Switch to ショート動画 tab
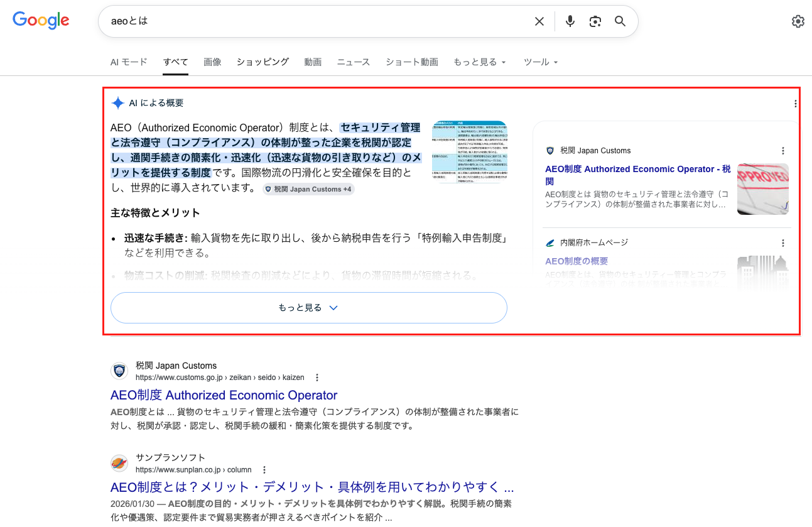The width and height of the screenshot is (812, 527). pyautogui.click(x=412, y=62)
